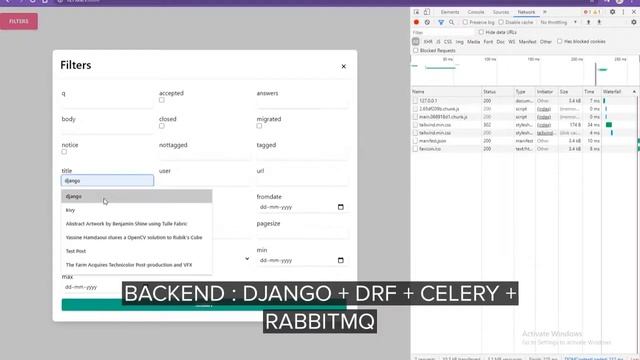Click the network timeline overview
Viewport: 640px width, 360px height.
point(525,70)
